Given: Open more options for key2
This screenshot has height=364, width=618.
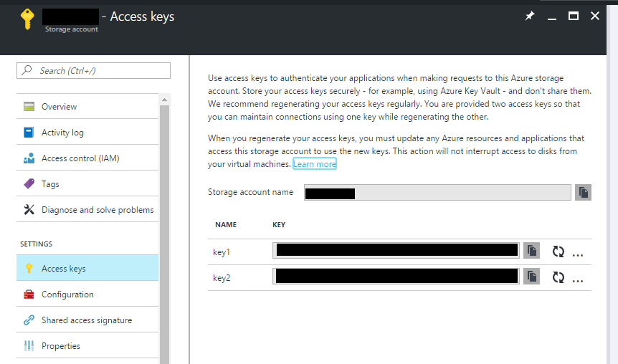Looking at the screenshot, I should pyautogui.click(x=577, y=281).
